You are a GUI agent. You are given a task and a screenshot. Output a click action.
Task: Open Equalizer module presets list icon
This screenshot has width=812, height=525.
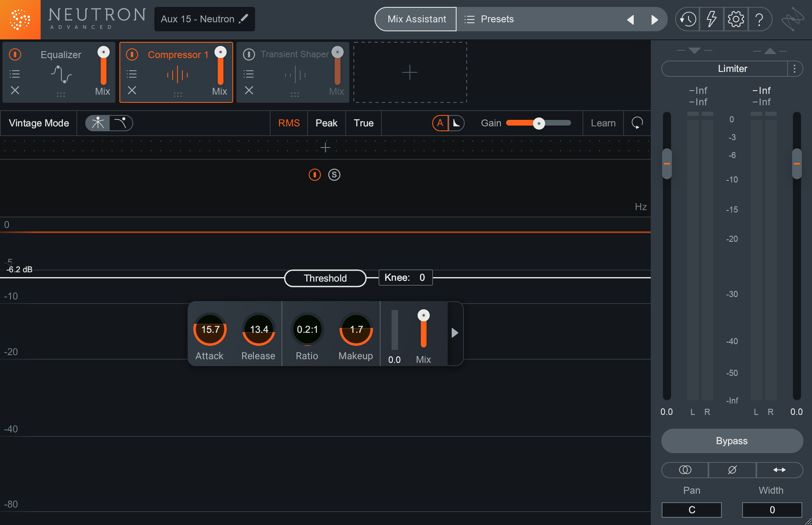point(15,74)
